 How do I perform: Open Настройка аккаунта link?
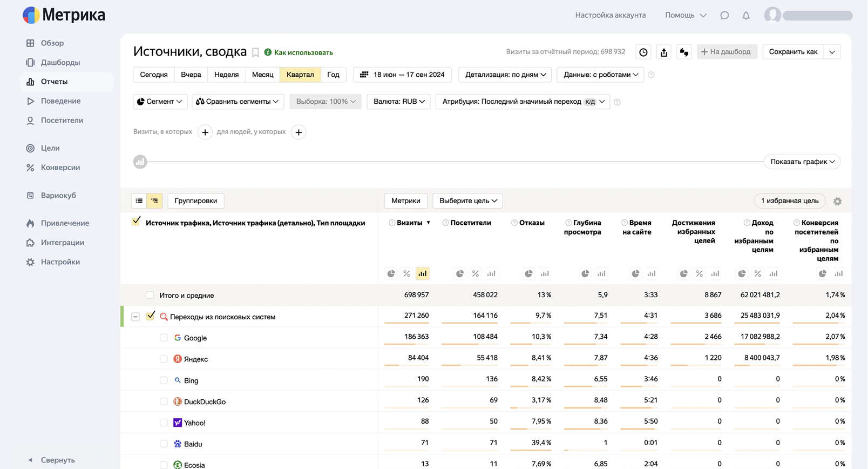coord(611,15)
